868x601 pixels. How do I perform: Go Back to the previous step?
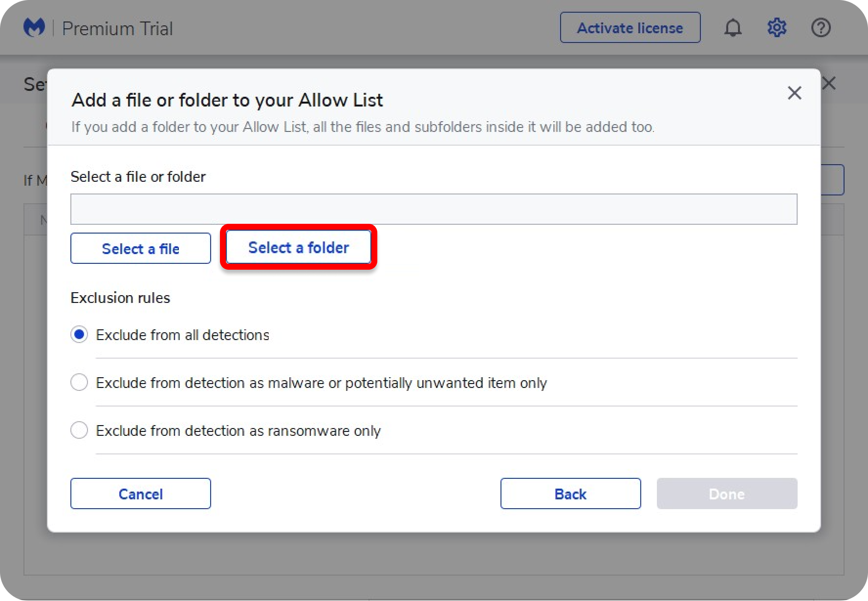(x=570, y=494)
